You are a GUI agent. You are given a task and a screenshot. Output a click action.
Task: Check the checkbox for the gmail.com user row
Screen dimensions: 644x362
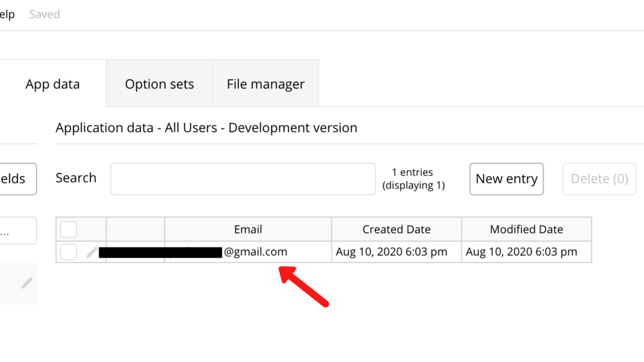[x=69, y=252]
